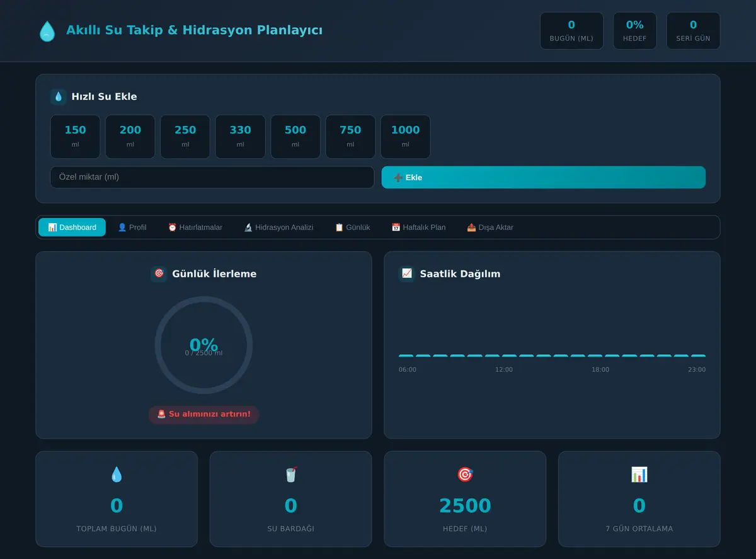Click the chart icon beside Saatlik Dağılım
Screen dimensions: 756x559
click(x=407, y=274)
